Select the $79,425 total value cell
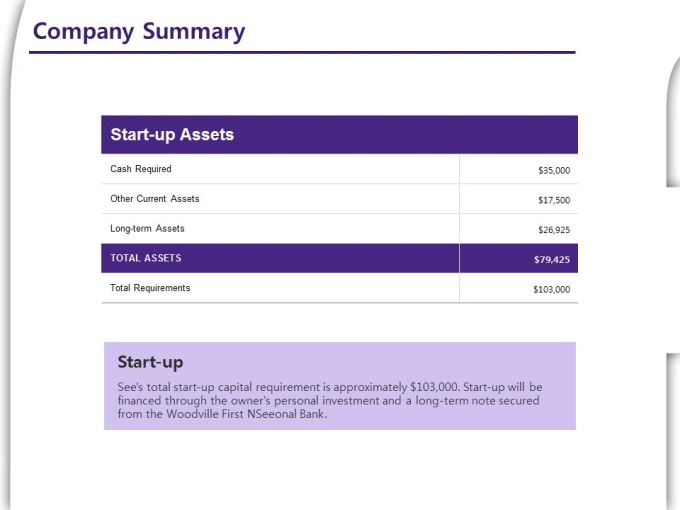The height and width of the screenshot is (510, 680). pyautogui.click(x=551, y=259)
